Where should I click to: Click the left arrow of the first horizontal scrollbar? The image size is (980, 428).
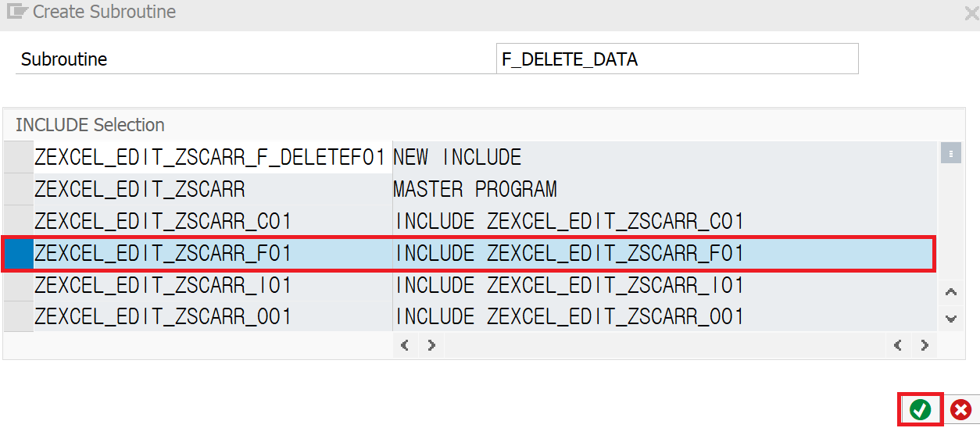[405, 344]
